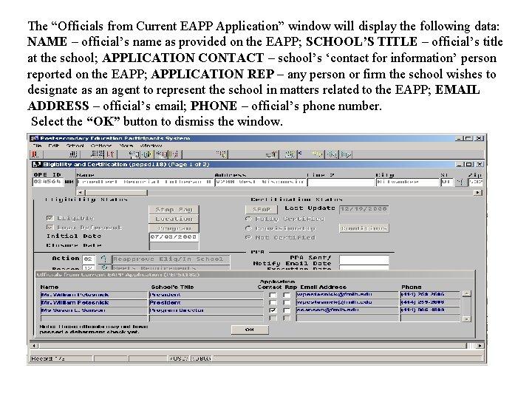
Task: Click the up arrow of the officials list scrollbar
Action: tap(467, 293)
